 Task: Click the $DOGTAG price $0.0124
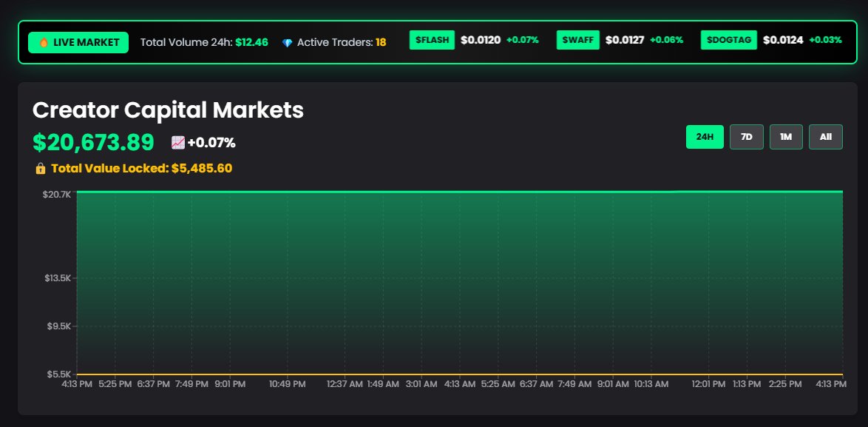783,40
